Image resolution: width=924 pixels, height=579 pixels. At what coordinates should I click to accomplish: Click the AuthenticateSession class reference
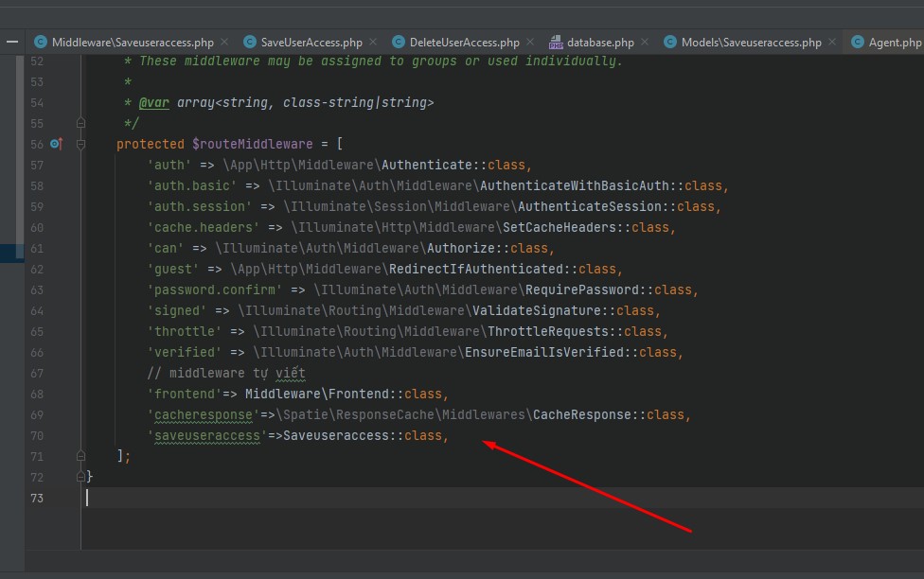589,207
